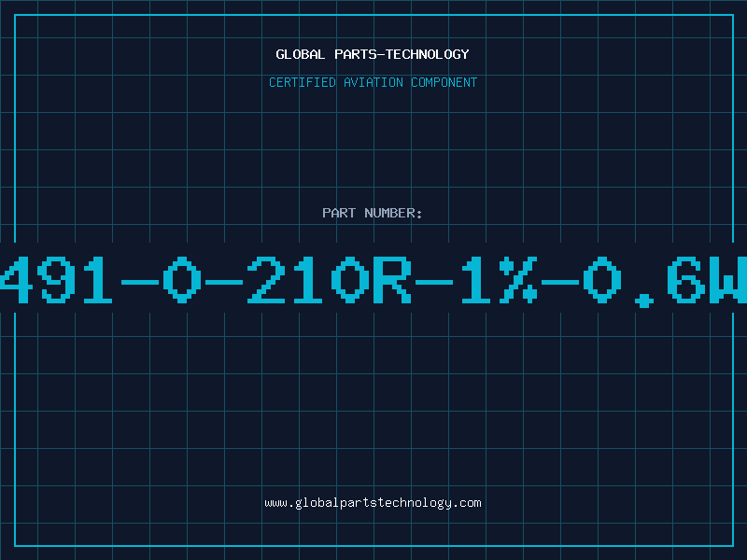747x560 pixels.
Task: Select the CERTIFIED AVIATION COMPONENT subtitle
Action: click(373, 82)
